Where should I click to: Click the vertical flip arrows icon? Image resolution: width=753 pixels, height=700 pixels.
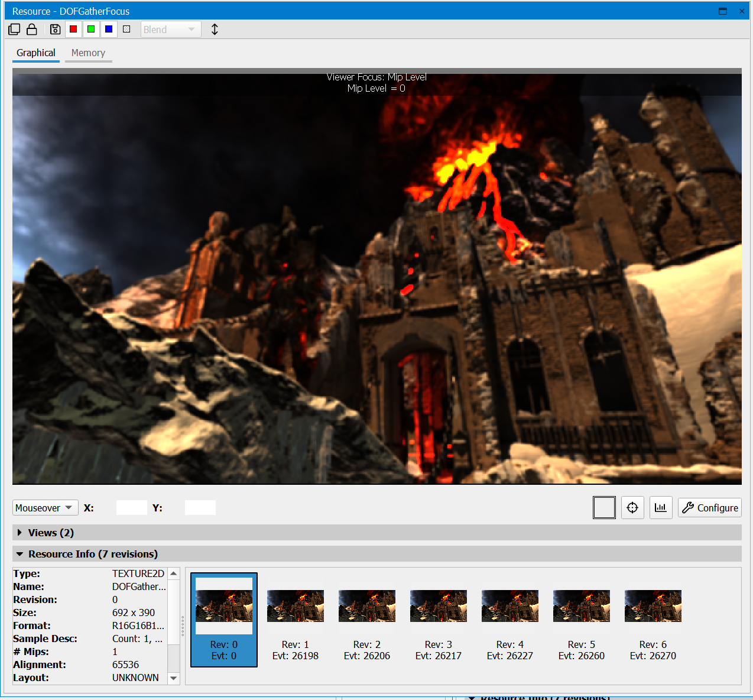[x=215, y=29]
